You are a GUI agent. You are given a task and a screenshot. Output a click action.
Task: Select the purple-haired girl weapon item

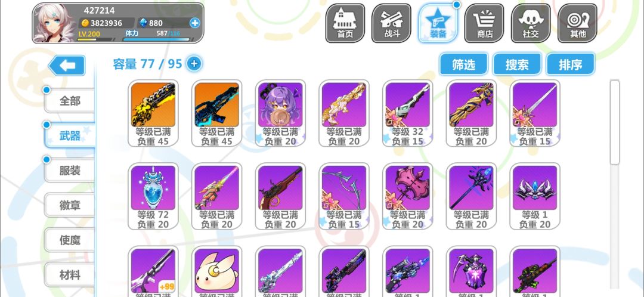[x=280, y=113]
